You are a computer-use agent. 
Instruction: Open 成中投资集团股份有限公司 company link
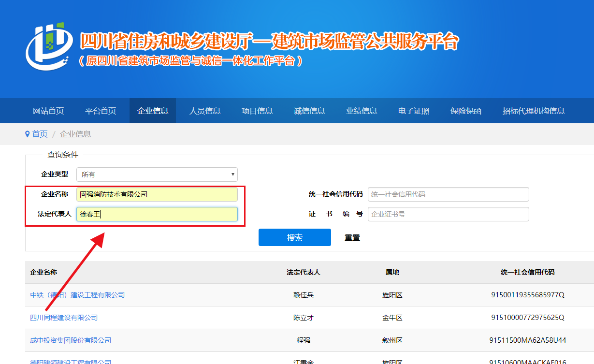70,340
